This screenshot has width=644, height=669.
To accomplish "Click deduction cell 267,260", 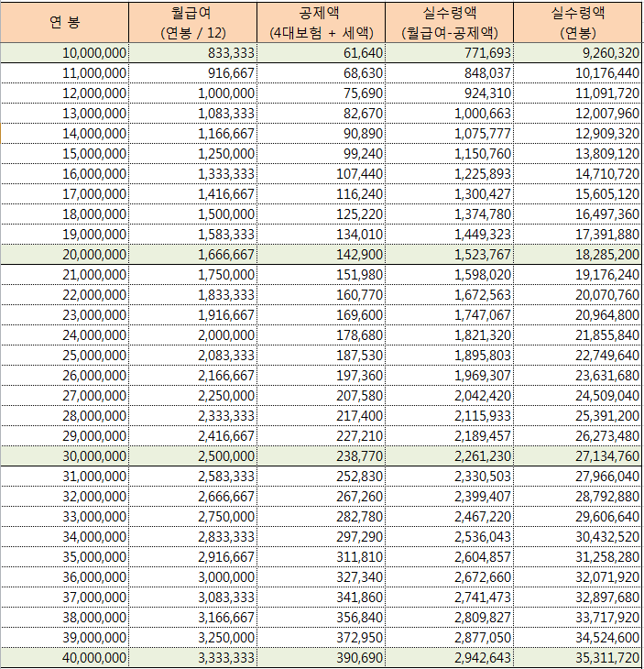I will [322, 496].
